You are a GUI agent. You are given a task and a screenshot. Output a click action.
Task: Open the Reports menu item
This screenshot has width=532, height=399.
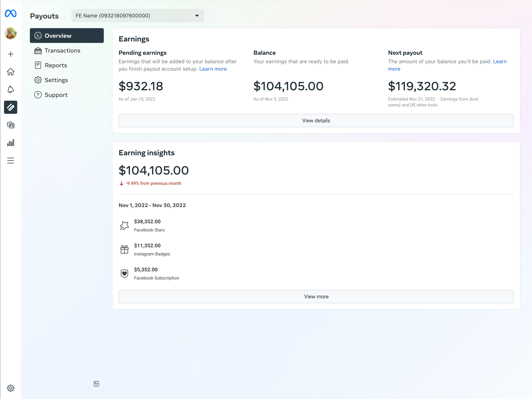point(67,65)
